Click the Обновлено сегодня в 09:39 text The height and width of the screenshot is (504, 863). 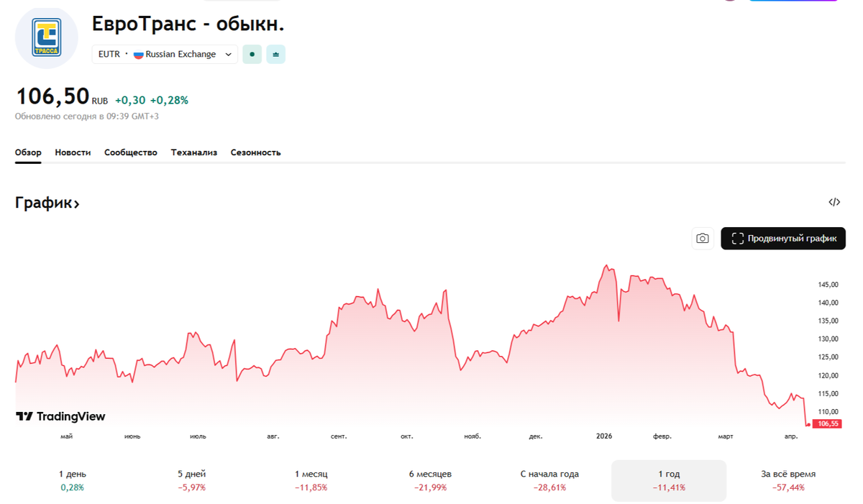[x=87, y=116]
